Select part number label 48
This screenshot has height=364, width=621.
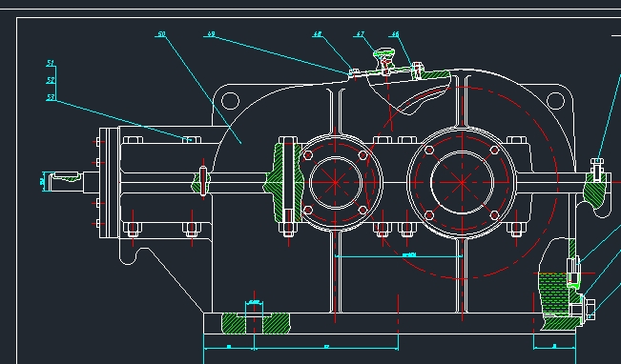(318, 34)
